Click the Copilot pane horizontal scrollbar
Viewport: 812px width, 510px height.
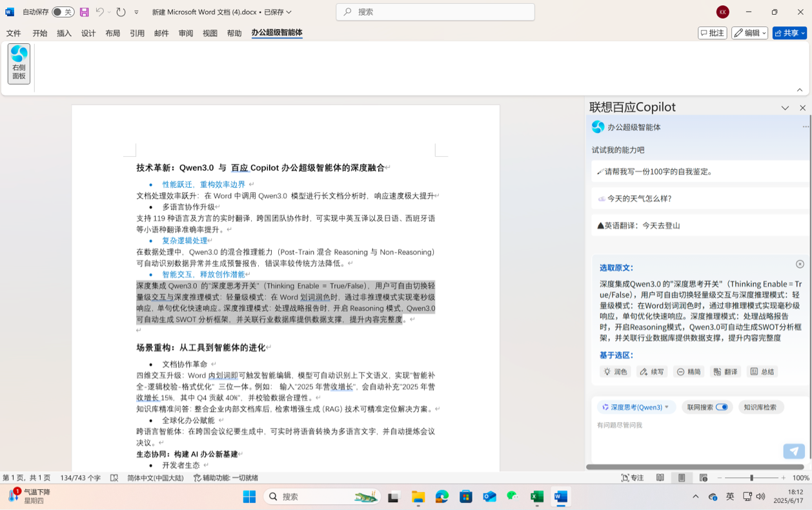[x=695, y=467]
